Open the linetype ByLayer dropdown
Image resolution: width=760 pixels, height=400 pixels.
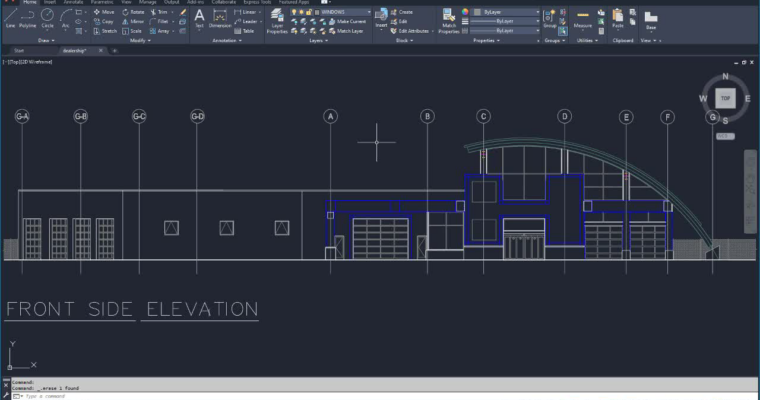(538, 31)
